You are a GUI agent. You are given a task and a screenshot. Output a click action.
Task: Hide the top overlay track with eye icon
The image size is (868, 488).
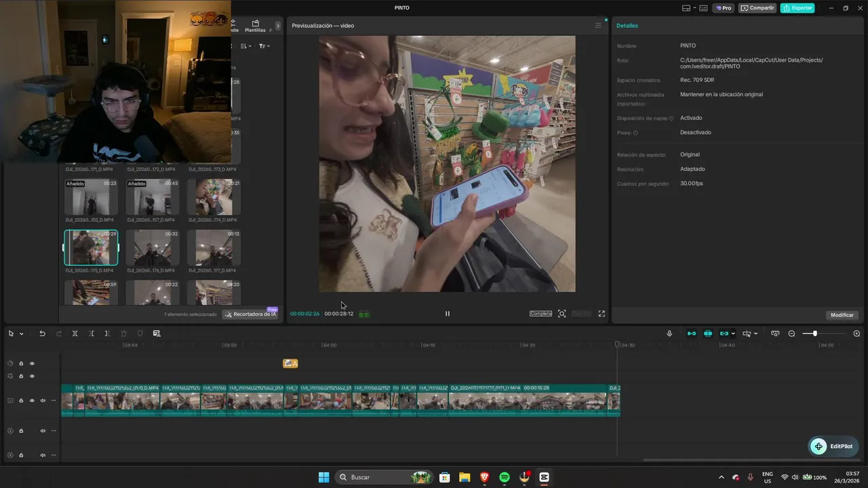[x=32, y=364]
